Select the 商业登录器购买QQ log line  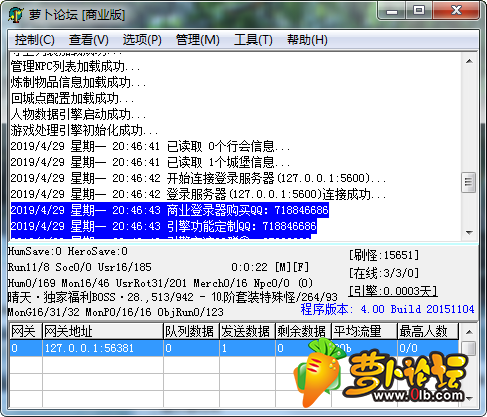(x=170, y=210)
